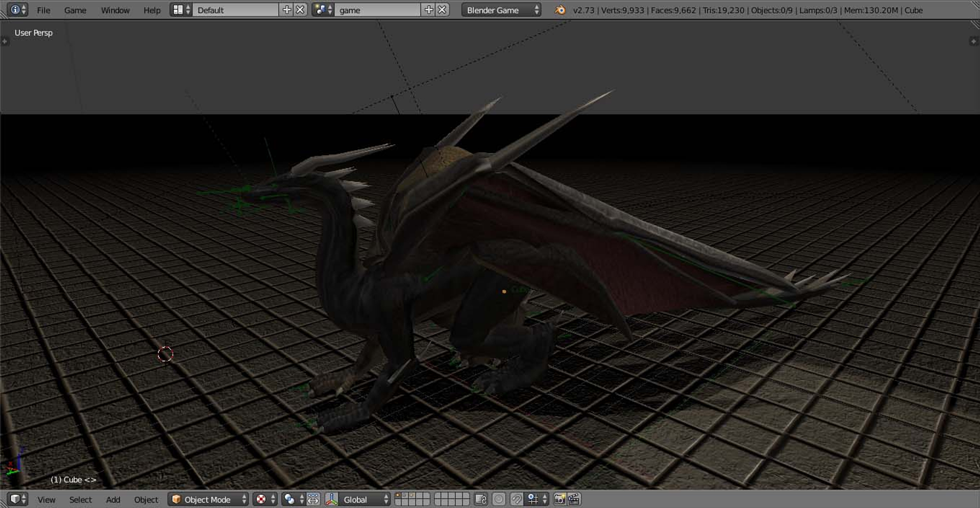Open the Global transform orientation dropdown
Viewport: 980px width, 508px height.
coord(365,499)
